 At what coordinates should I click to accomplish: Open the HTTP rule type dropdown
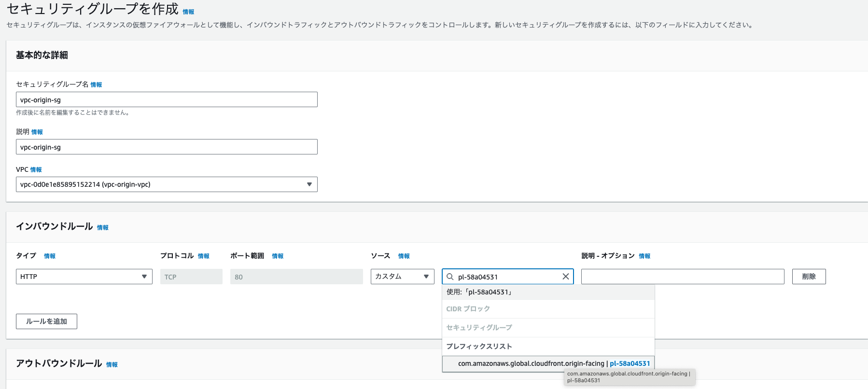pyautogui.click(x=84, y=277)
